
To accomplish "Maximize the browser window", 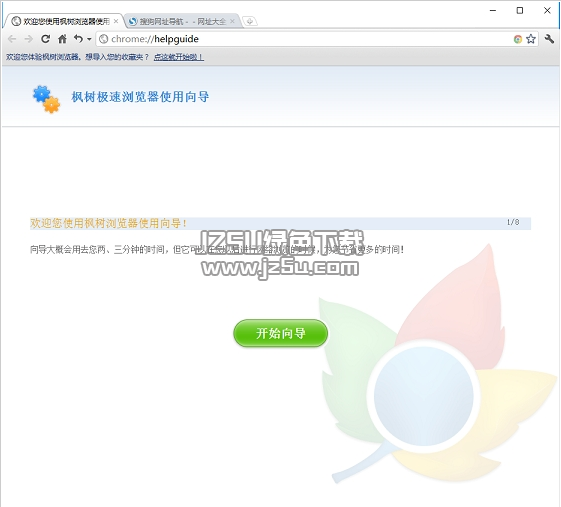I will 520,10.
